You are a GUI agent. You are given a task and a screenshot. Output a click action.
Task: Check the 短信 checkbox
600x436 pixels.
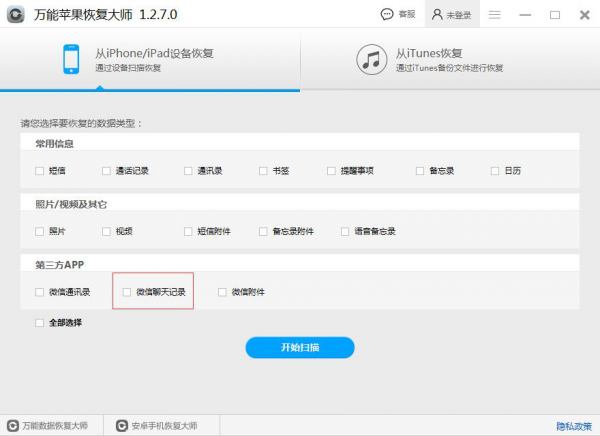pyautogui.click(x=39, y=171)
